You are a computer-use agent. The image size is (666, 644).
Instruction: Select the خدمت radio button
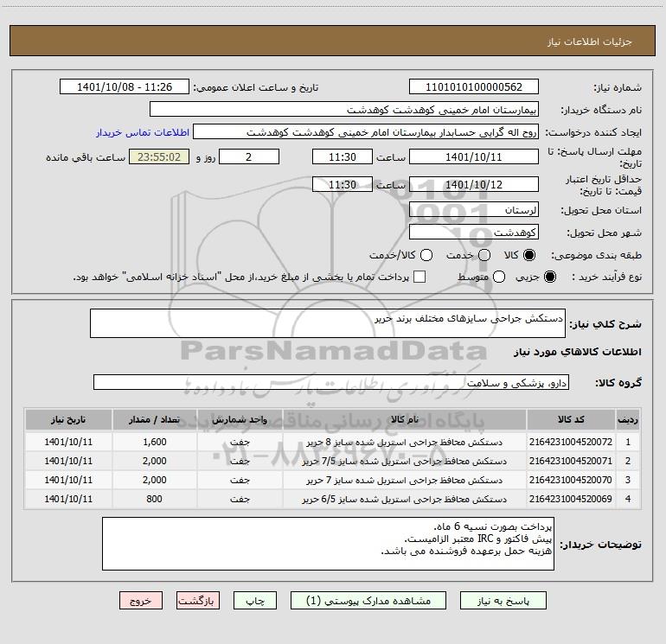click(x=484, y=255)
